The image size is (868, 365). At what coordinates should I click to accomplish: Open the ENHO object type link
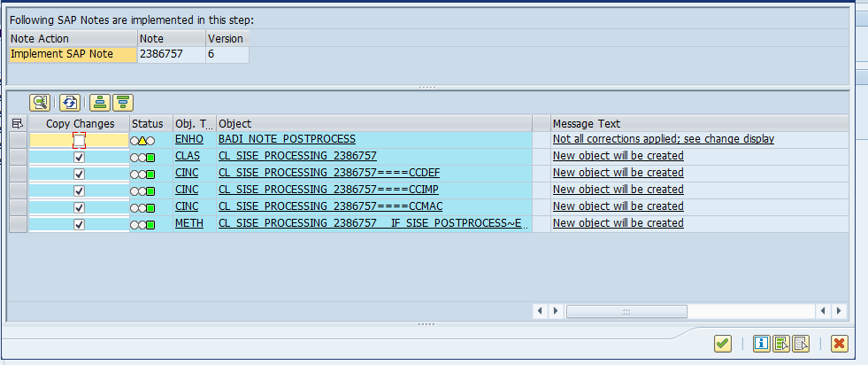pyautogui.click(x=189, y=139)
